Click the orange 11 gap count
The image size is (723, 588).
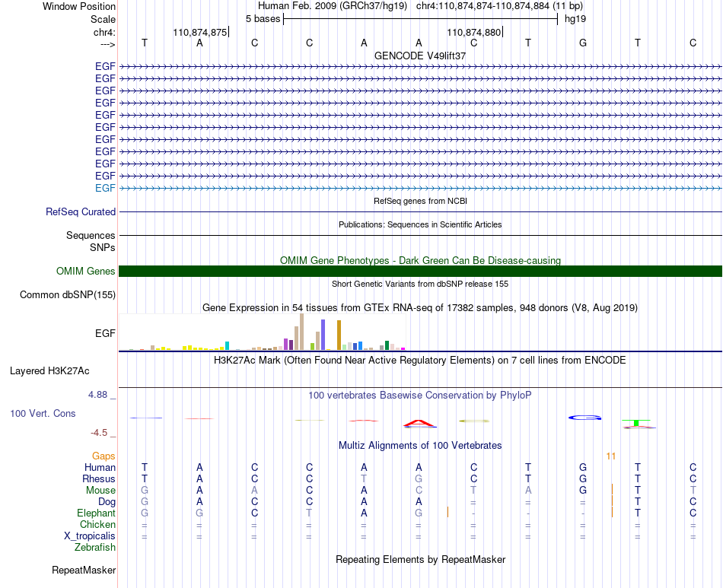point(611,456)
